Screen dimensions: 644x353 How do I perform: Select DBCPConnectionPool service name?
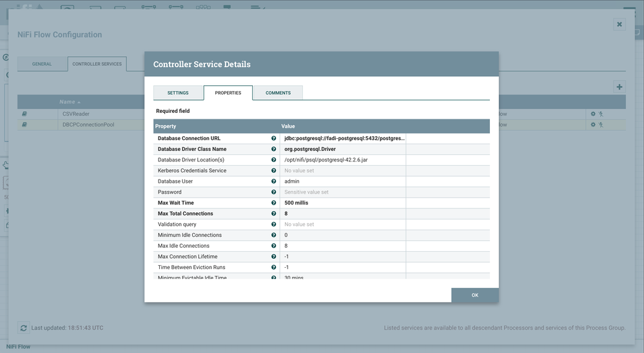click(88, 125)
